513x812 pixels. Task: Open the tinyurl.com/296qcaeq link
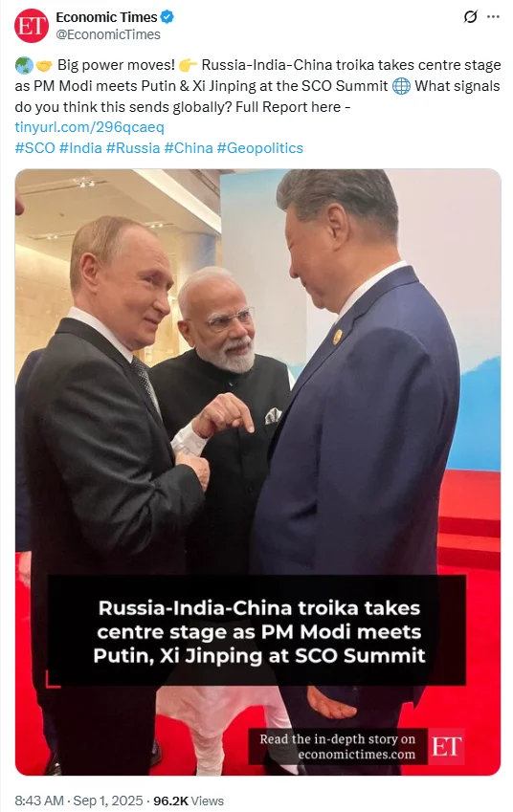click(x=89, y=127)
